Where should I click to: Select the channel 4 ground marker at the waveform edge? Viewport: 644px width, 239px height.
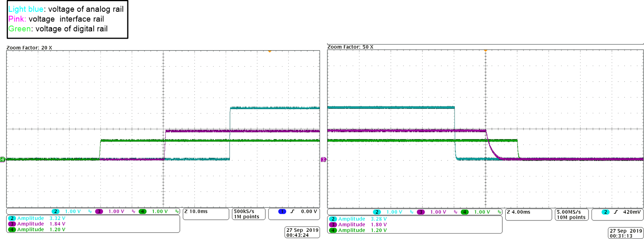point(3,159)
